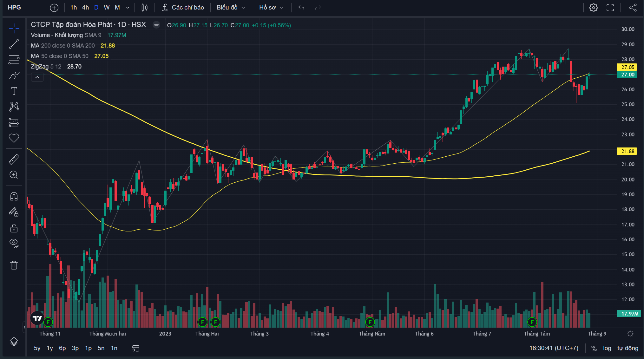Open the Hồ sơ dropdown menu
This screenshot has width=644, height=359.
(x=272, y=8)
